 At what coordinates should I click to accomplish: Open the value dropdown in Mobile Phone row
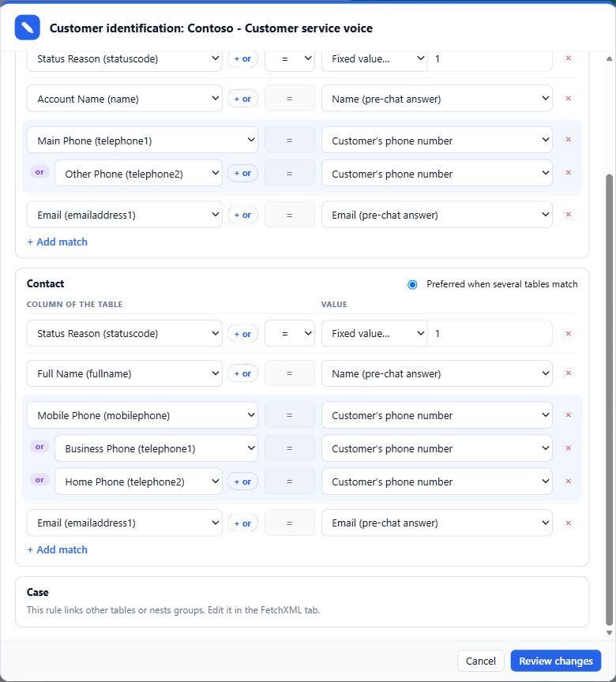(x=437, y=415)
